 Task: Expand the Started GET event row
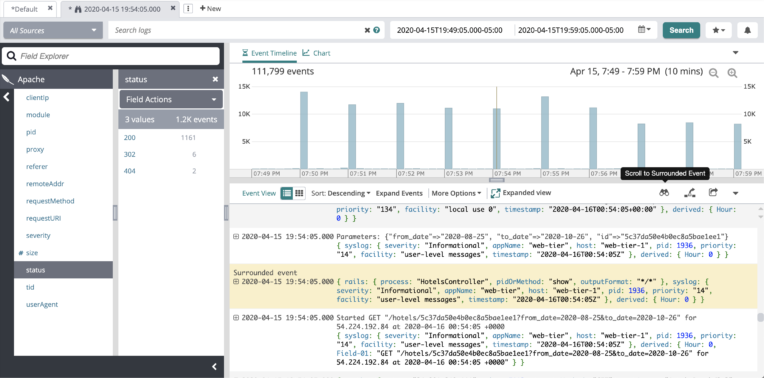tap(236, 318)
